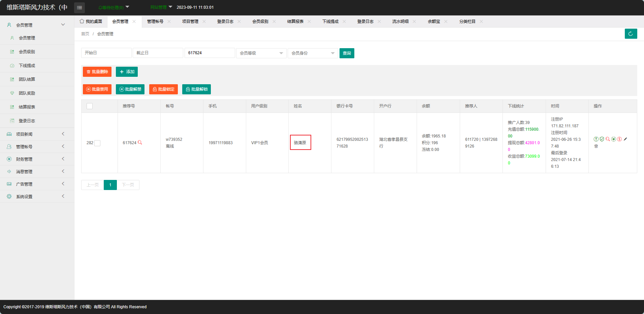The image size is (644, 314).
Task: Check the select-all checkbox in the table header
Action: click(90, 106)
